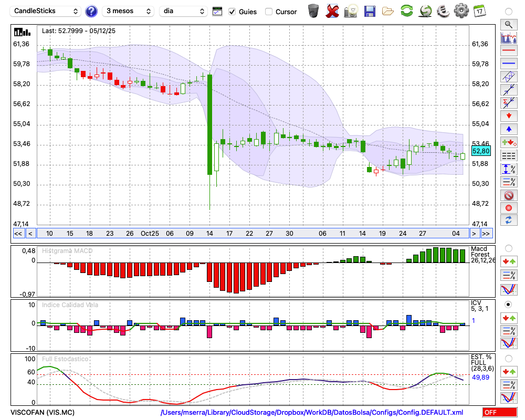Image resolution: width=525 pixels, height=420 pixels.
Task: Click the >> fast-forward navigation button
Action: click(x=487, y=234)
